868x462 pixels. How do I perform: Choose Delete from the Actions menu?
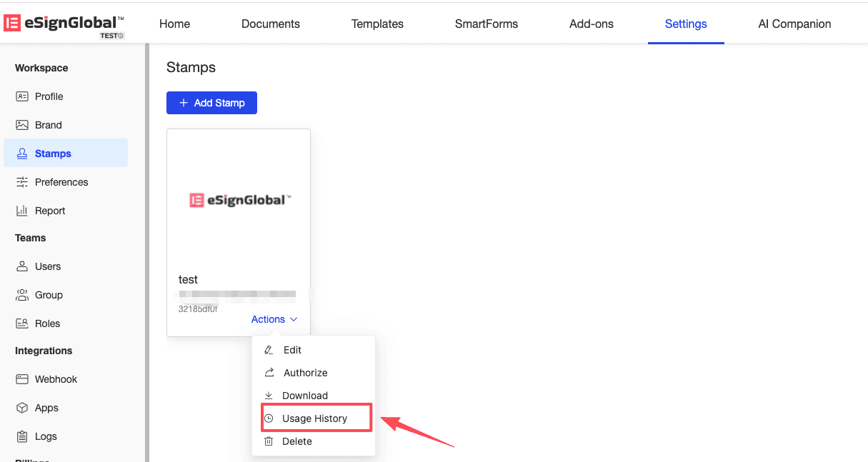click(x=314, y=441)
